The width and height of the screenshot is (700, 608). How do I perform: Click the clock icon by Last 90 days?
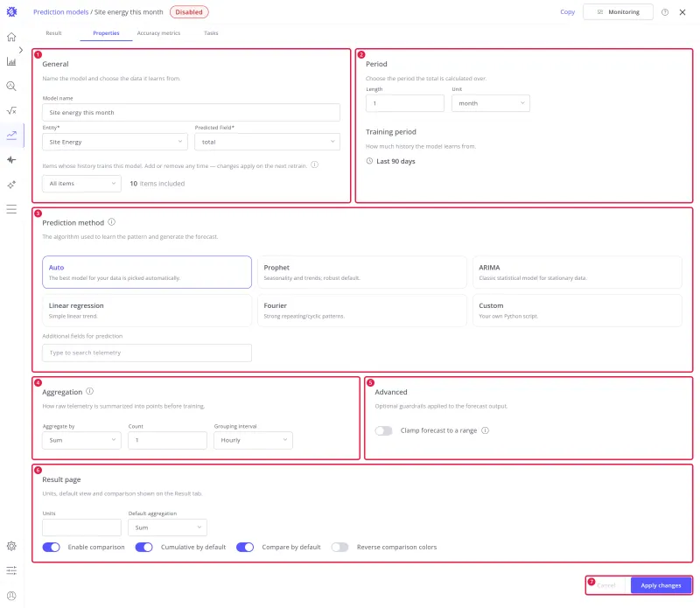(x=369, y=161)
